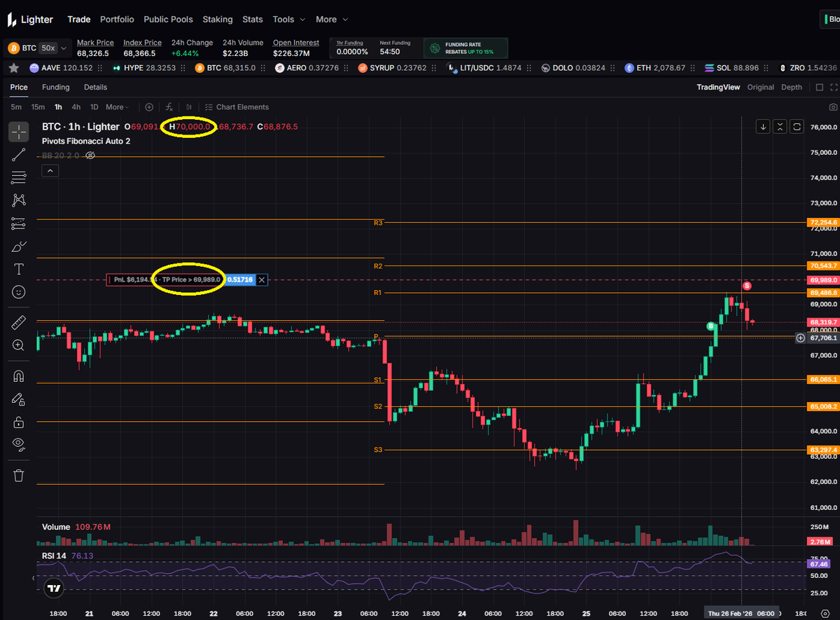Select the ruler measure tool
The height and width of the screenshot is (620, 840).
[19, 323]
